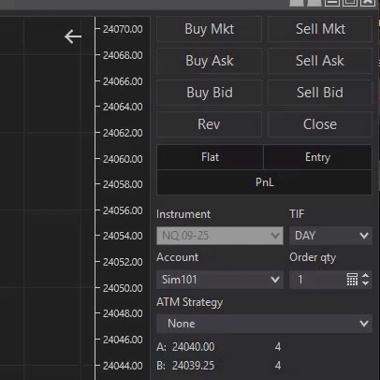Image resolution: width=380 pixels, height=380 pixels.
Task: Place a Buy Ask order
Action: (x=209, y=61)
